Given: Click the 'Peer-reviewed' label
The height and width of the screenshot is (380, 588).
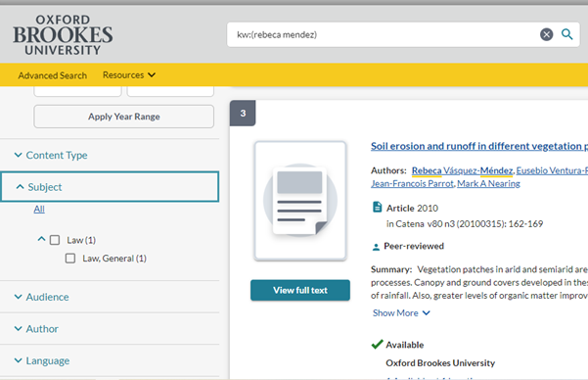Looking at the screenshot, I should pos(414,246).
